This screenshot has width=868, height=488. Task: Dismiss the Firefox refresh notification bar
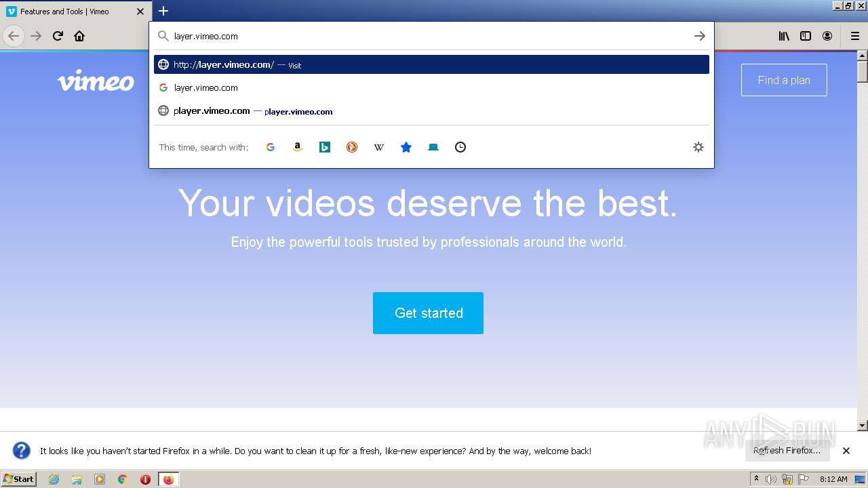pyautogui.click(x=846, y=451)
